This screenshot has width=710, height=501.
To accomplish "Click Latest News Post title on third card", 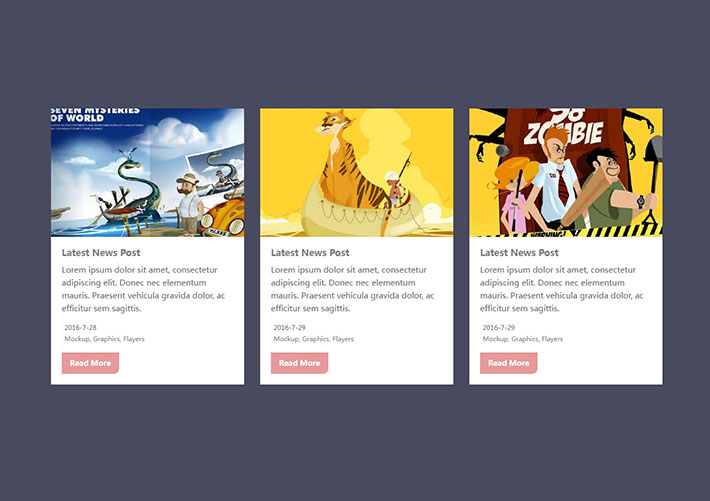I will pyautogui.click(x=519, y=253).
